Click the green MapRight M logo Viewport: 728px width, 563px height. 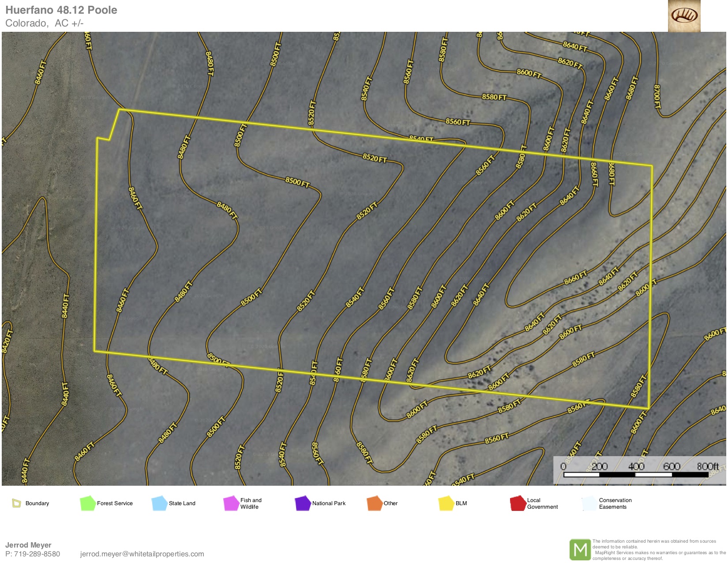pos(580,550)
